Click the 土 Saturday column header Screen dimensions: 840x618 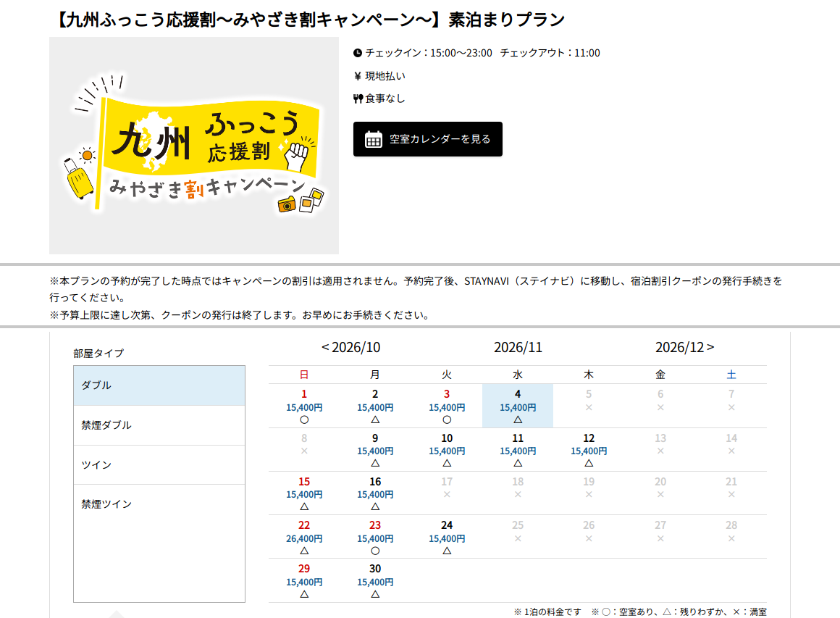pos(731,375)
